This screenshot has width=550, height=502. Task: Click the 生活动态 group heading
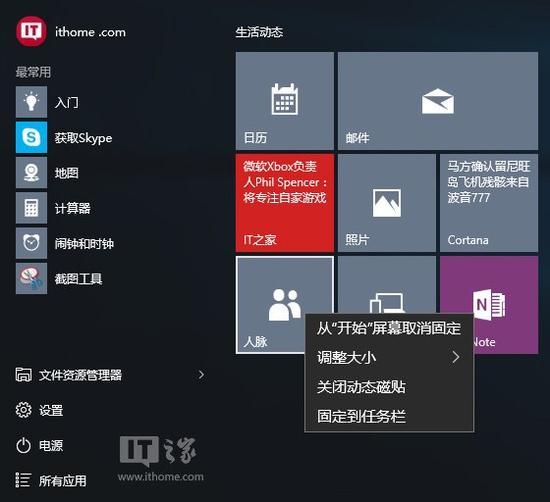[x=259, y=32]
